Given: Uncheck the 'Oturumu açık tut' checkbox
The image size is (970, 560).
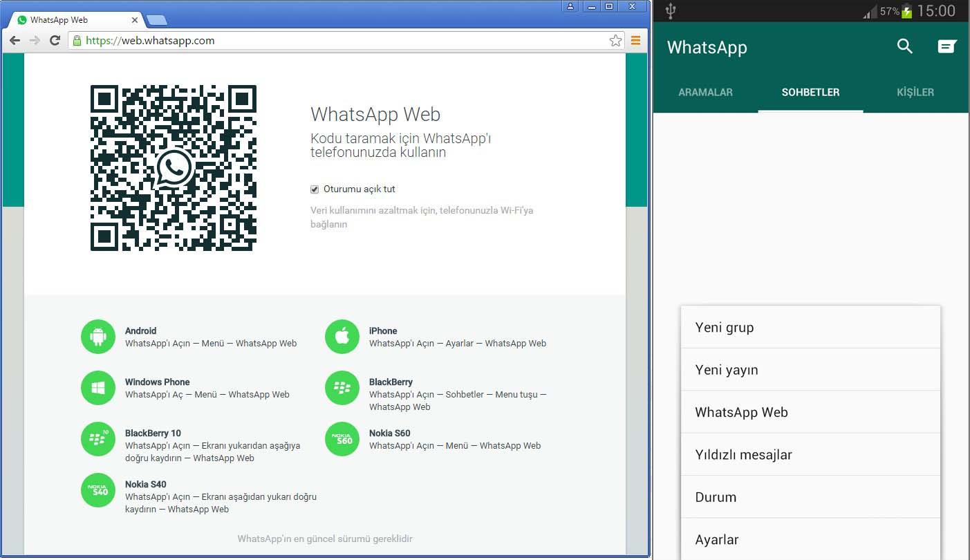Looking at the screenshot, I should click(315, 189).
